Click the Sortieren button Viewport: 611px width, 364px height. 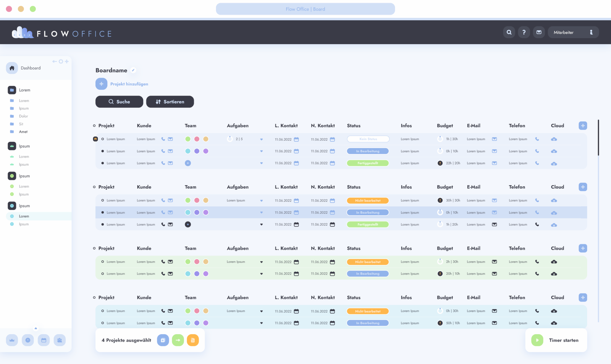(170, 102)
